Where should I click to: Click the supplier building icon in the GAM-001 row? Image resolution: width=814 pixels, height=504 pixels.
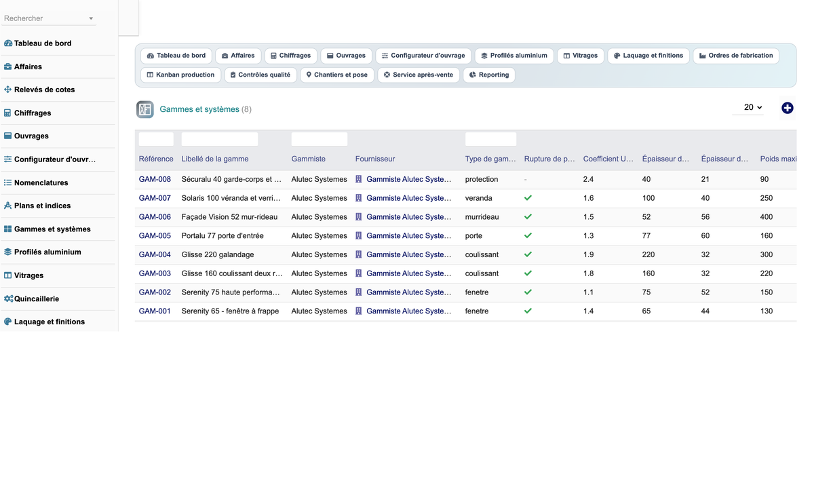coord(359,311)
